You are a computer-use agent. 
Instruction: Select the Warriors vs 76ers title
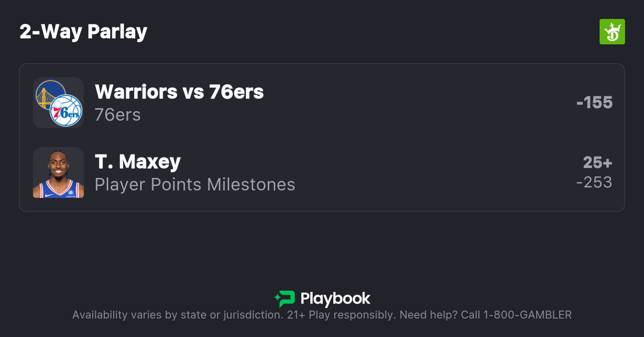[179, 92]
